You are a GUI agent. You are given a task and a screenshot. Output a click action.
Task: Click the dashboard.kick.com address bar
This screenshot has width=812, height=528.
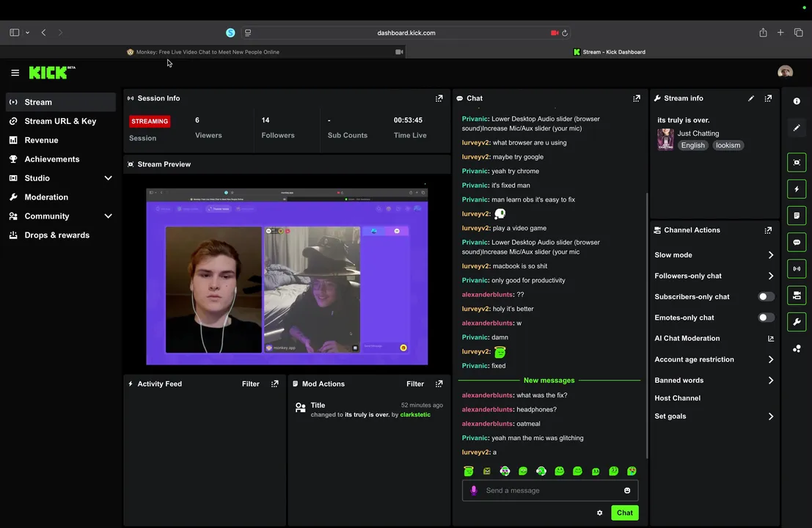(406, 32)
